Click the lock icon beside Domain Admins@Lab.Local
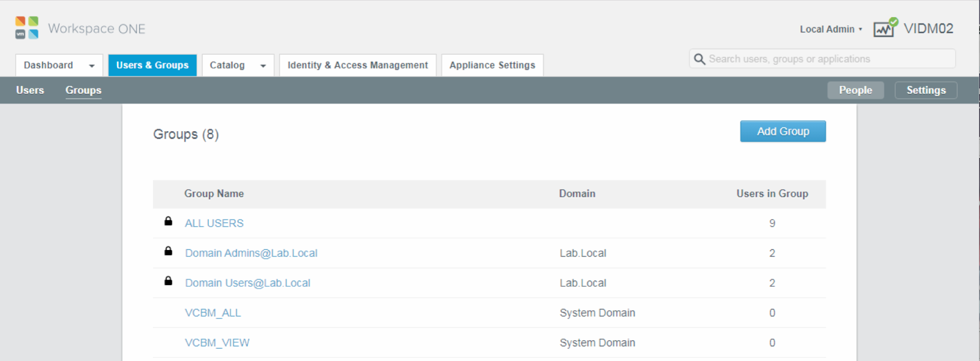The height and width of the screenshot is (361, 980). coord(168,251)
